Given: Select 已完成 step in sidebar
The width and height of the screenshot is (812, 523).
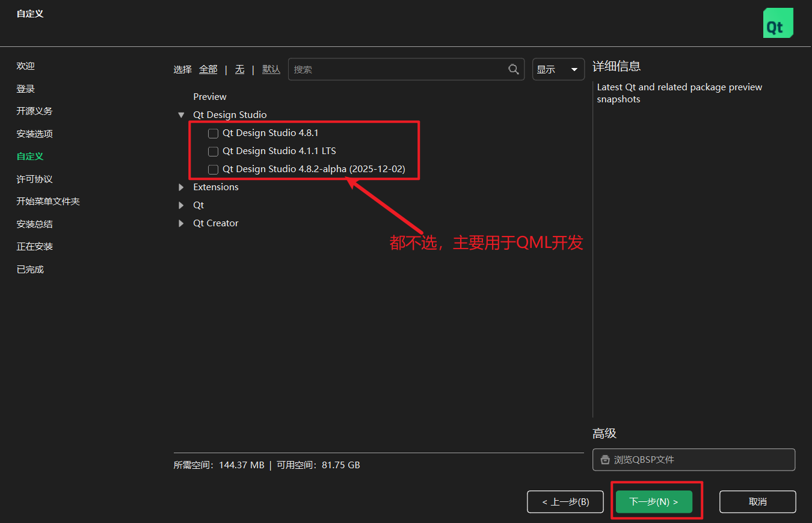Looking at the screenshot, I should tap(30, 270).
